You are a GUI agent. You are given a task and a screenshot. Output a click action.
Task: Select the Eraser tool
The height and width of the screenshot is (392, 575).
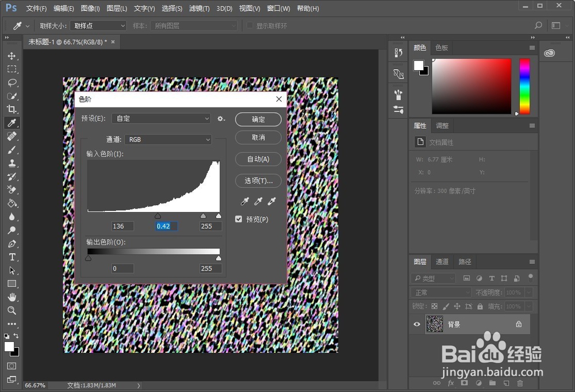pyautogui.click(x=11, y=190)
